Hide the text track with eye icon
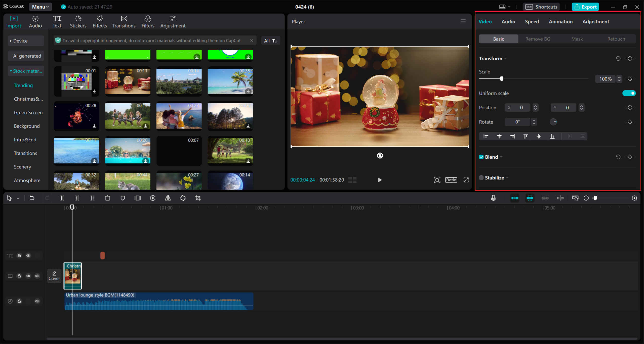Image resolution: width=644 pixels, height=344 pixels. [28, 256]
